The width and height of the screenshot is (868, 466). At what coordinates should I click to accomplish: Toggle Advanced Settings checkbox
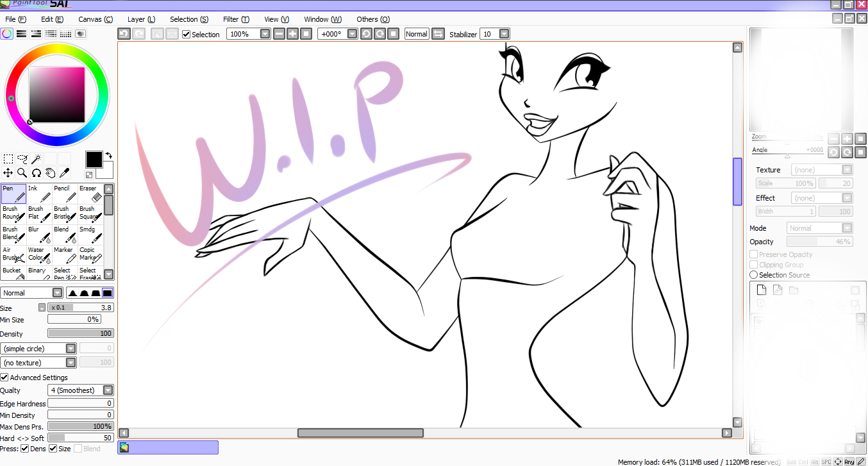tap(4, 378)
